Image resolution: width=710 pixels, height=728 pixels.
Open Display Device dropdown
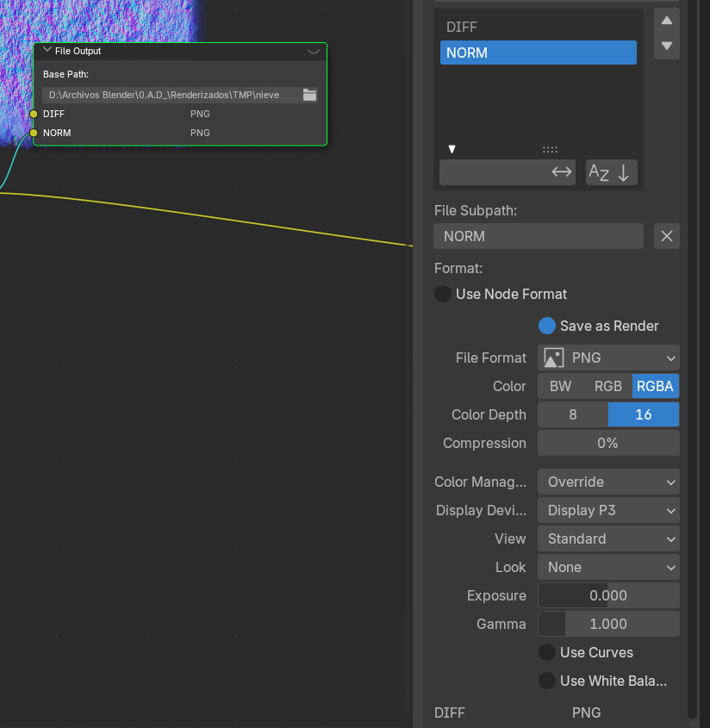coord(608,510)
